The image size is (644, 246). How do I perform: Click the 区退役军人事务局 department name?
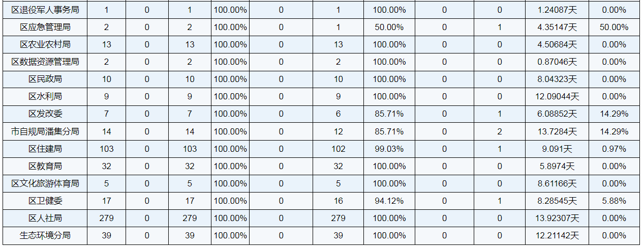(45, 10)
